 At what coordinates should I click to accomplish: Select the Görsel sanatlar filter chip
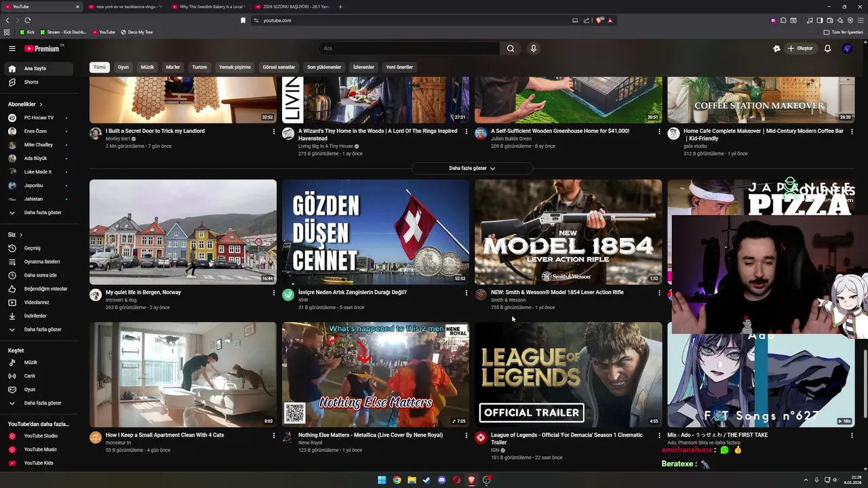(279, 67)
